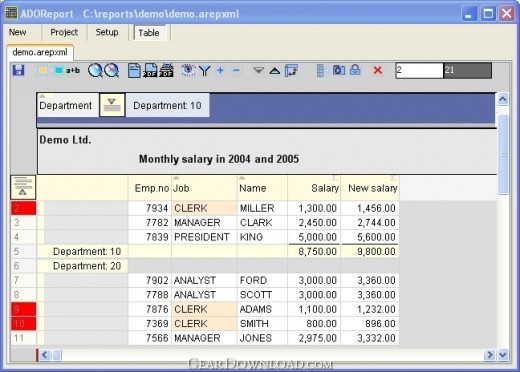Select row number 6

click(x=23, y=266)
